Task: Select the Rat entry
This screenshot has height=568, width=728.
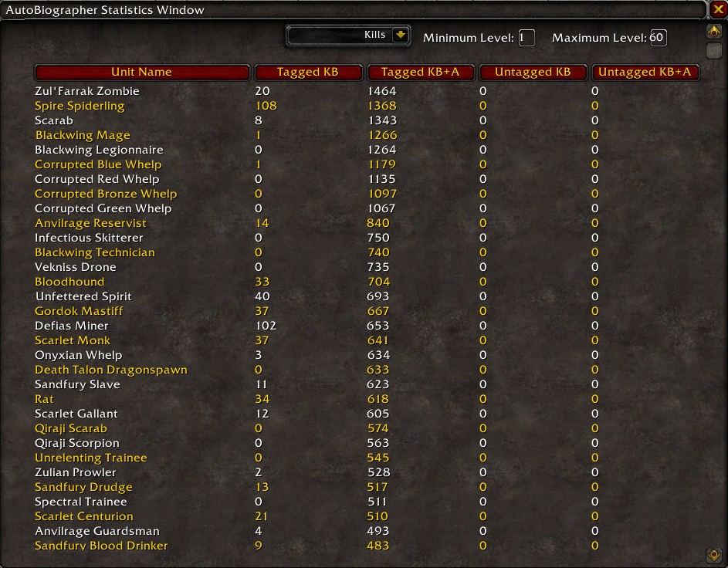Action: pyautogui.click(x=44, y=399)
